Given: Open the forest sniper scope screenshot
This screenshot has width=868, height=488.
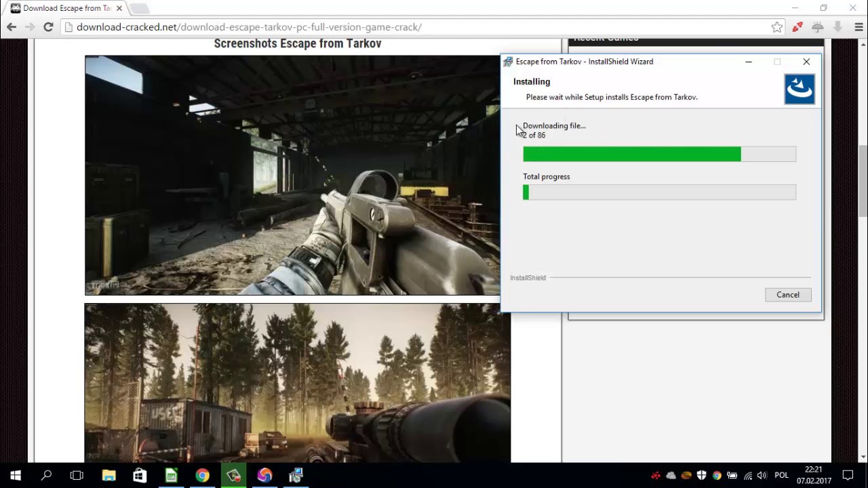Looking at the screenshot, I should pos(297,383).
